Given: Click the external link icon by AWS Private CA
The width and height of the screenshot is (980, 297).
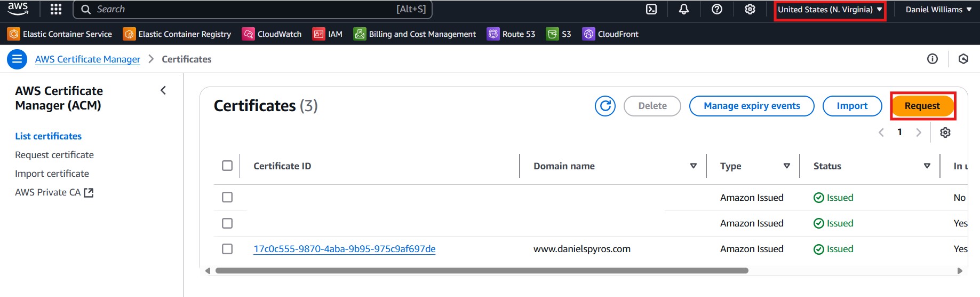Looking at the screenshot, I should [89, 192].
